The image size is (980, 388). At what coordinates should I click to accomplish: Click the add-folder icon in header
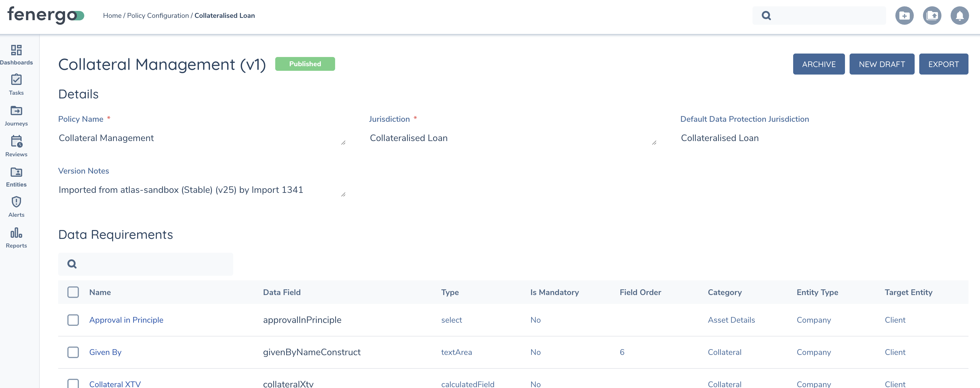point(904,16)
